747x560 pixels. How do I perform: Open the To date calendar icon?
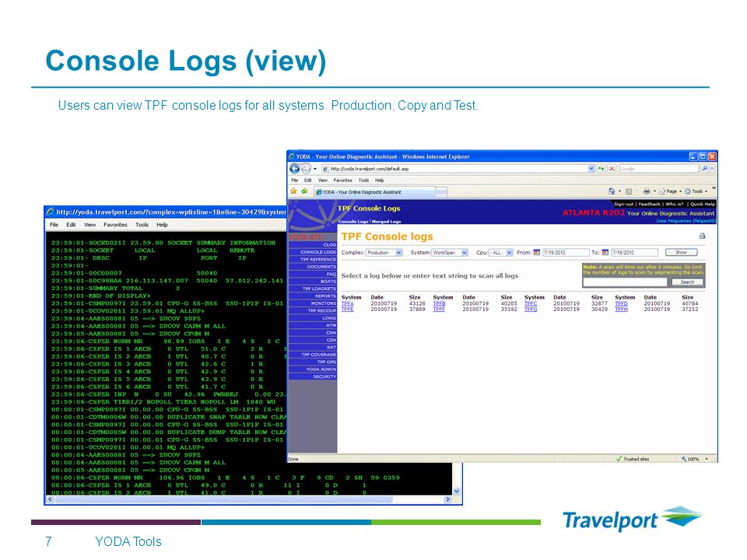tap(605, 252)
